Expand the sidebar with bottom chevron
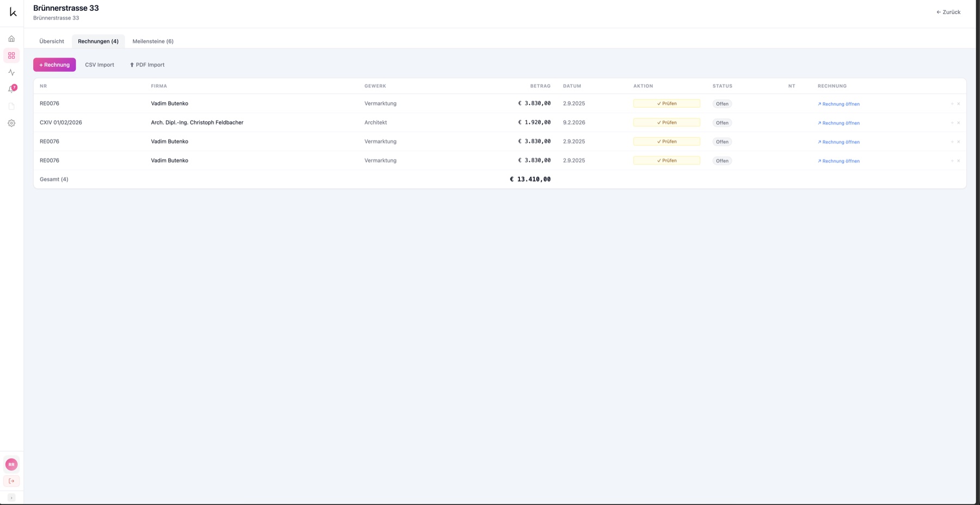Image resolution: width=980 pixels, height=505 pixels. click(x=11, y=498)
